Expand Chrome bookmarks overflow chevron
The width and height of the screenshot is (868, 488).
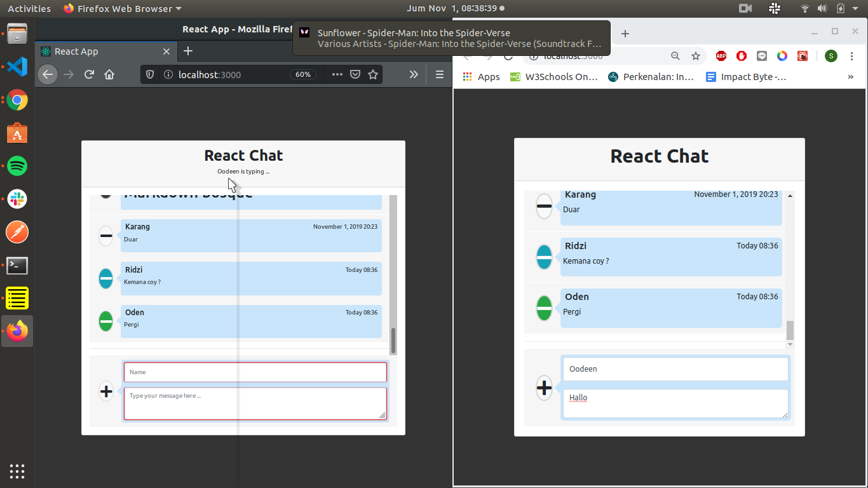click(851, 77)
